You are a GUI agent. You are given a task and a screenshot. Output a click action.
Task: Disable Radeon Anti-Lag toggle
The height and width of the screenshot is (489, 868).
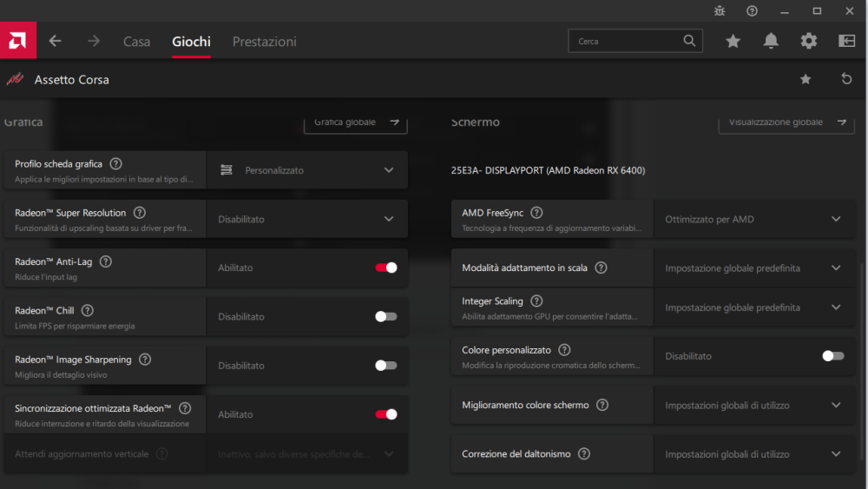[x=386, y=268]
